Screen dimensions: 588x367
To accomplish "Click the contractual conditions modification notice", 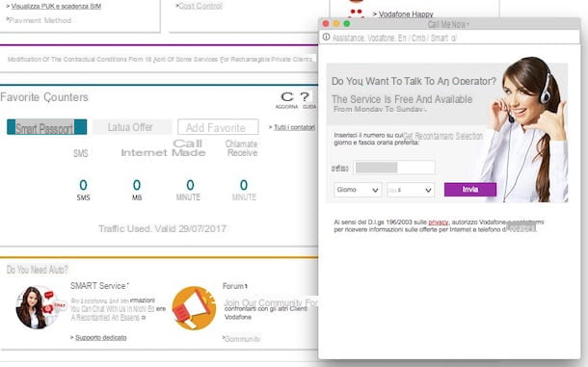I will [x=160, y=59].
